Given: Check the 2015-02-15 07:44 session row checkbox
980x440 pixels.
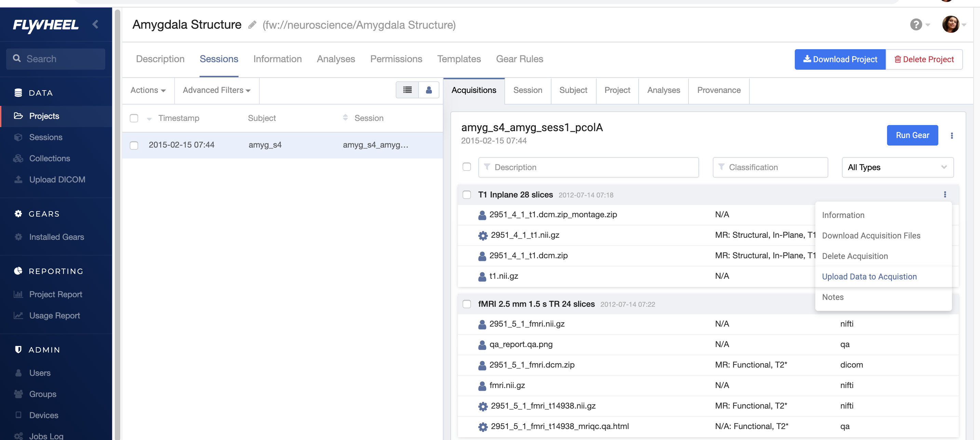Looking at the screenshot, I should tap(134, 145).
